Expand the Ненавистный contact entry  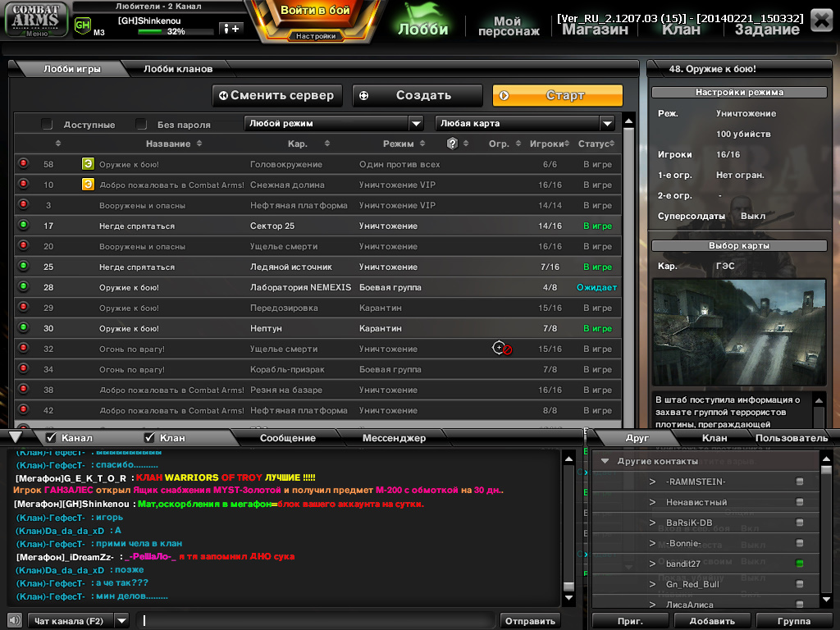(652, 502)
